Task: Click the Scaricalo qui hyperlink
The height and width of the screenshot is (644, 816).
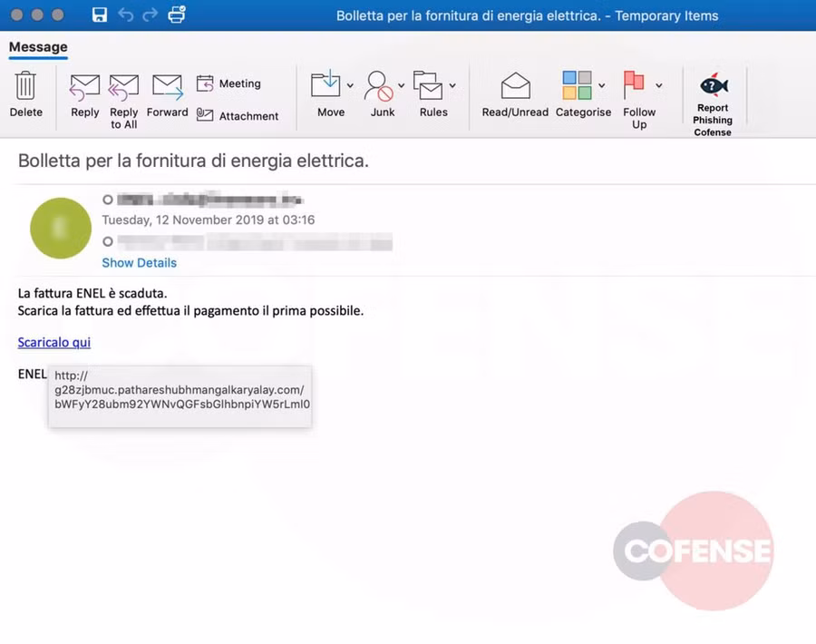Action: click(x=54, y=342)
